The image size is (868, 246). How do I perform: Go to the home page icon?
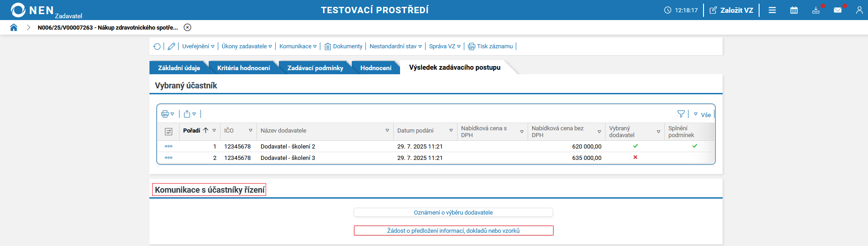14,27
